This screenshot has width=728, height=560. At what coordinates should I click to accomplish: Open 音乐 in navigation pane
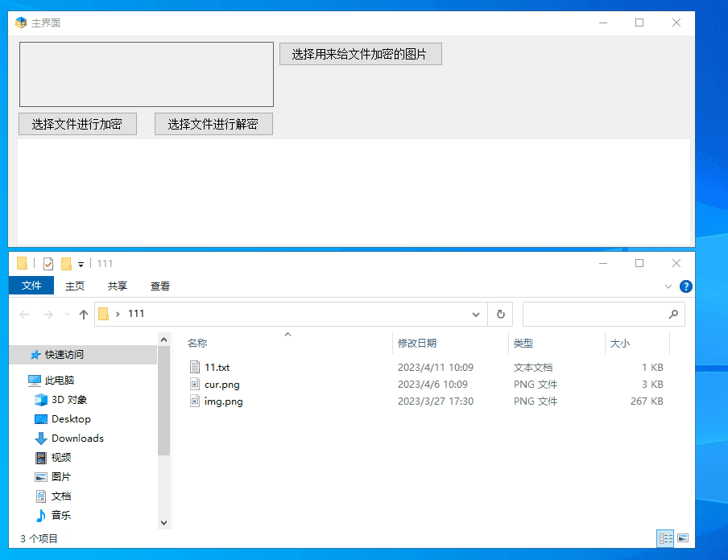click(x=61, y=516)
